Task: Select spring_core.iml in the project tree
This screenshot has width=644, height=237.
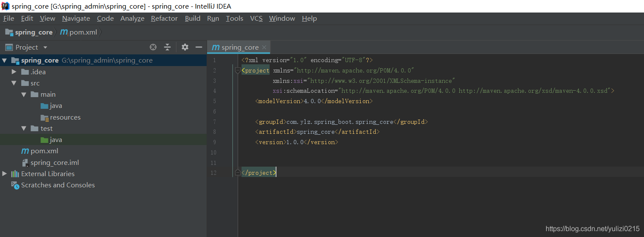Action: (x=55, y=163)
